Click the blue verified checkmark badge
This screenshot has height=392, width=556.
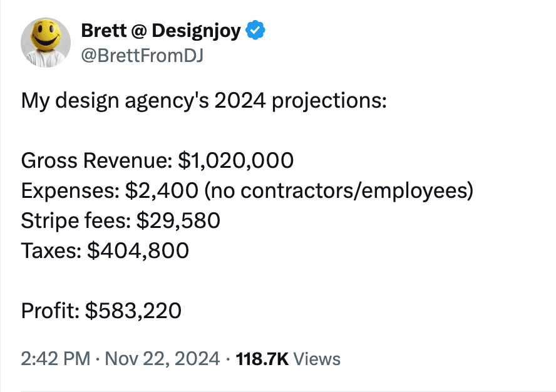point(255,31)
